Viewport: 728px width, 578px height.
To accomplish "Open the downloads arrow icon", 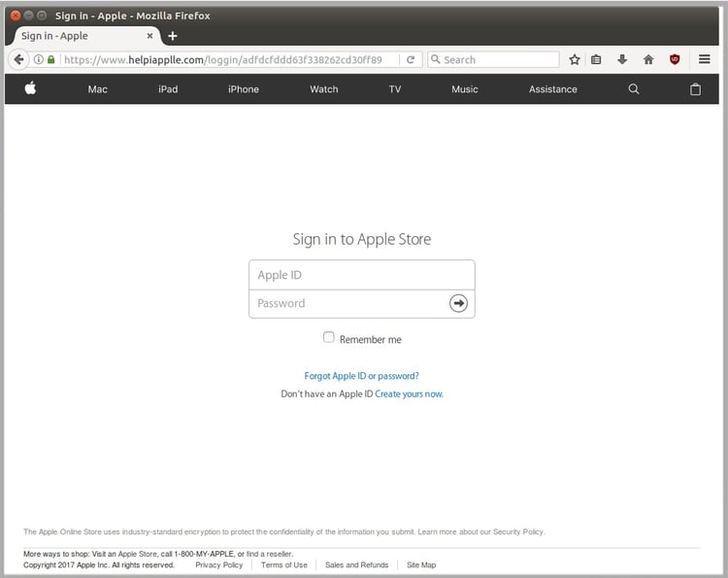I will click(x=622, y=59).
